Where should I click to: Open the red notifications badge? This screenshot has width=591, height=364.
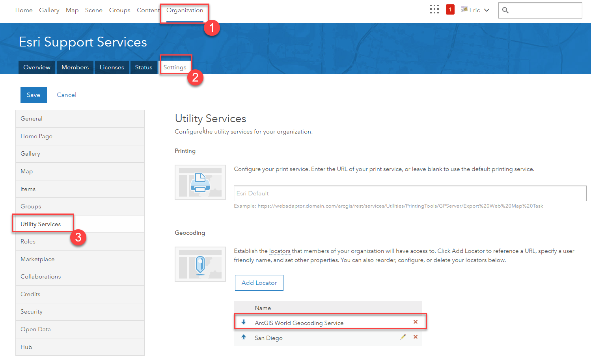coord(450,9)
